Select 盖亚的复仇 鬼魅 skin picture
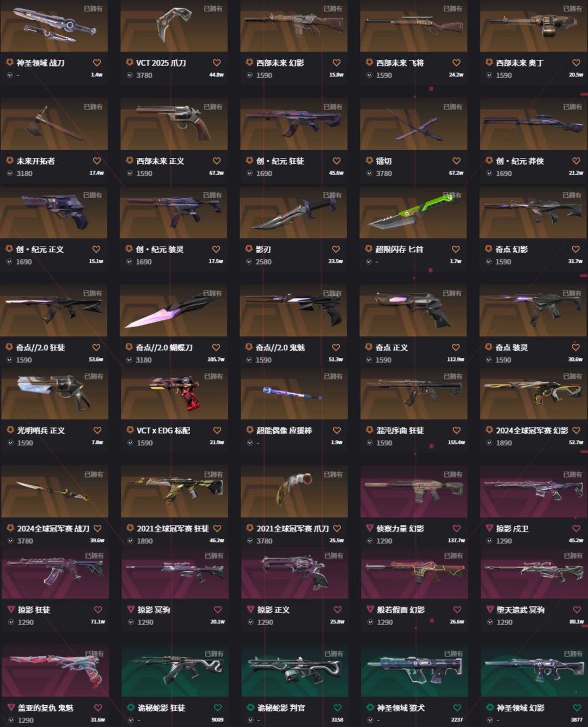 click(x=55, y=671)
